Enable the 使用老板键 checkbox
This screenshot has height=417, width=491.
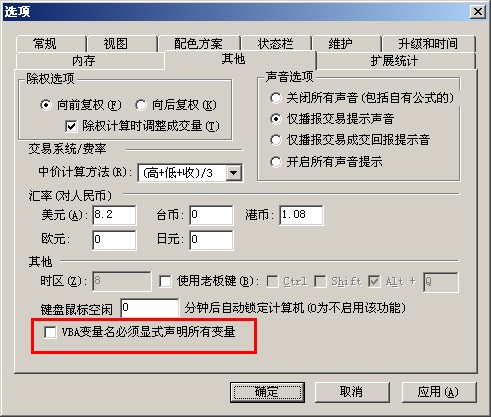(165, 281)
